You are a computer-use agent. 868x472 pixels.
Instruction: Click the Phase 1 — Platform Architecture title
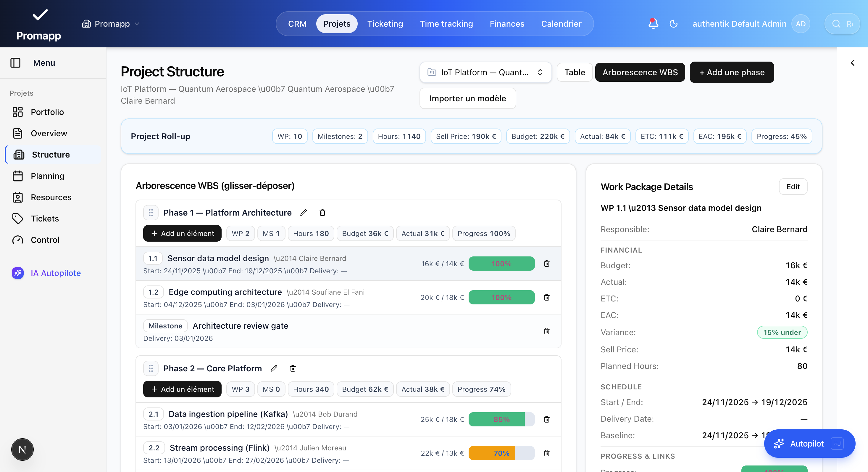point(228,213)
